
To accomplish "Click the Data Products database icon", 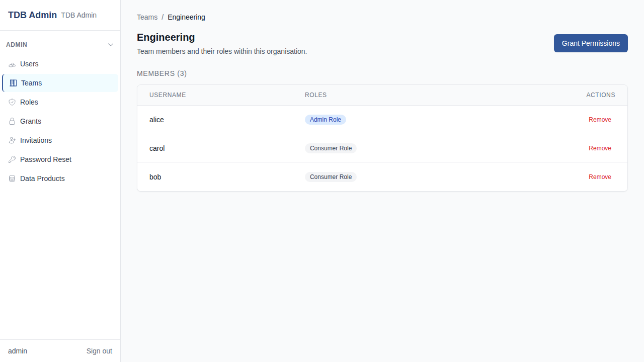I will click(12, 178).
